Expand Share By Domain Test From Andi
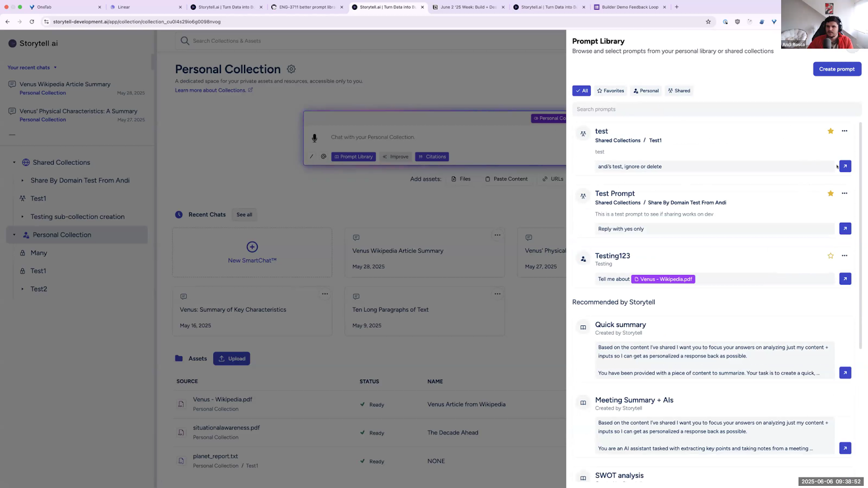868x488 pixels. [22, 181]
